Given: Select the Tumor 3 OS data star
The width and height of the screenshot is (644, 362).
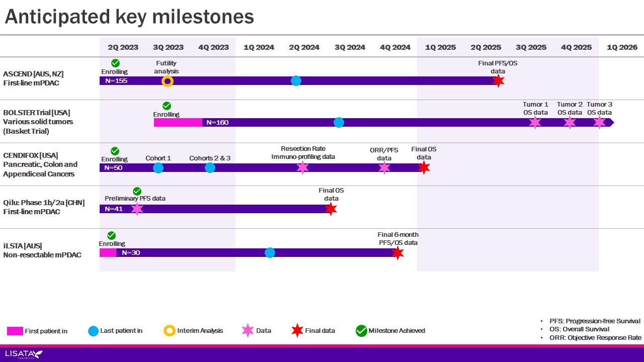Looking at the screenshot, I should (599, 122).
